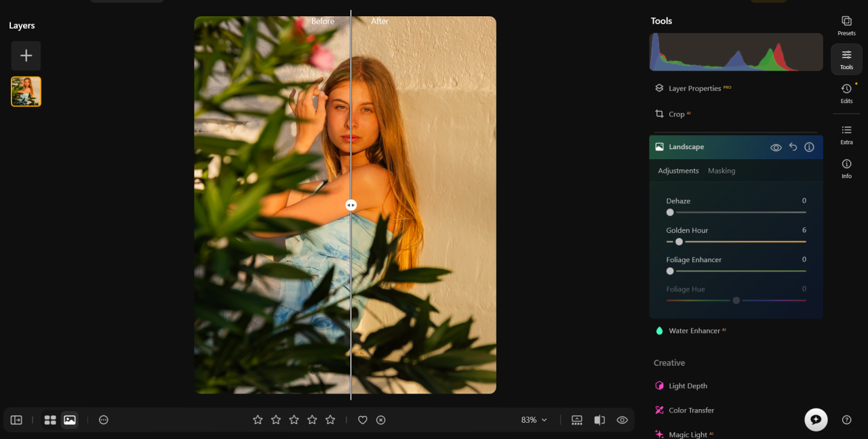Open the chat assistant button
The image size is (868, 439).
tap(816, 420)
